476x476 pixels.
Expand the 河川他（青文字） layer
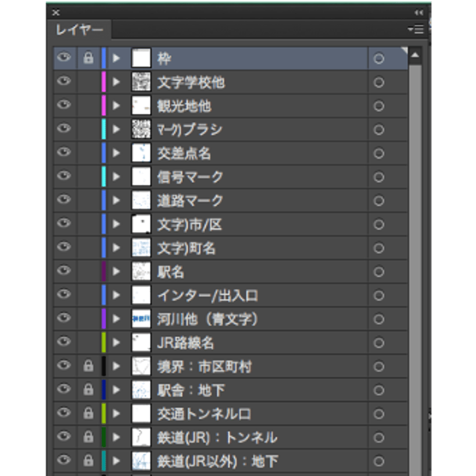point(116,318)
